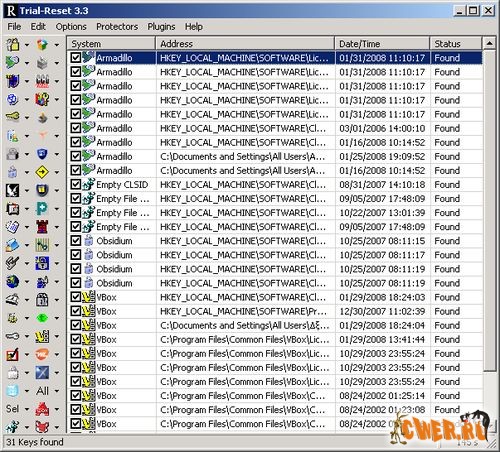Uncheck the Armadillo 01/25/2008 19:09:52 row checkbox
Viewport: 500px width, 452px height.
[76, 156]
